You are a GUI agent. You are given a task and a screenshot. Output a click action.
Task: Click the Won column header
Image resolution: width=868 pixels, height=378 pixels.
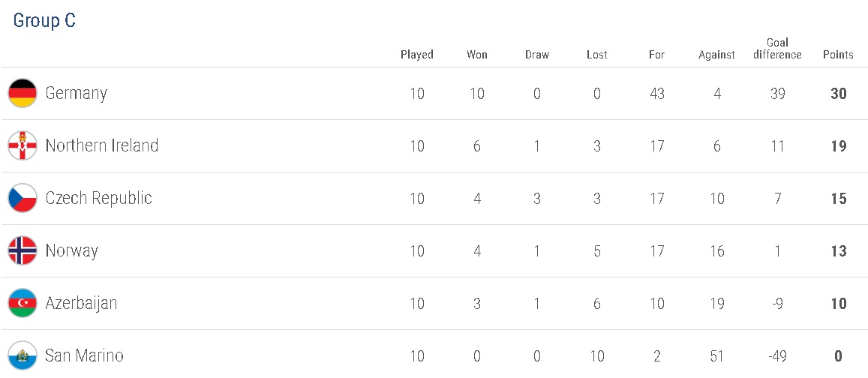click(x=477, y=55)
